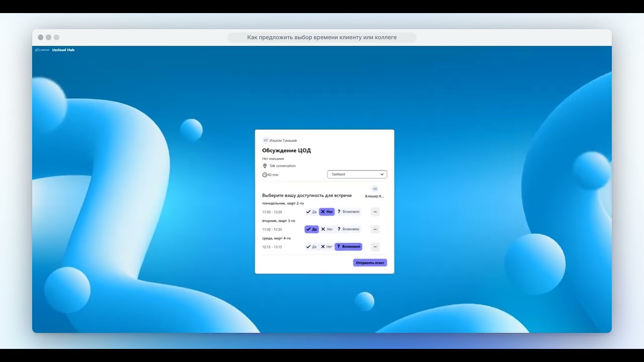The height and width of the screenshot is (362, 644).
Task: Click the 60 min clock icon
Action: click(265, 174)
